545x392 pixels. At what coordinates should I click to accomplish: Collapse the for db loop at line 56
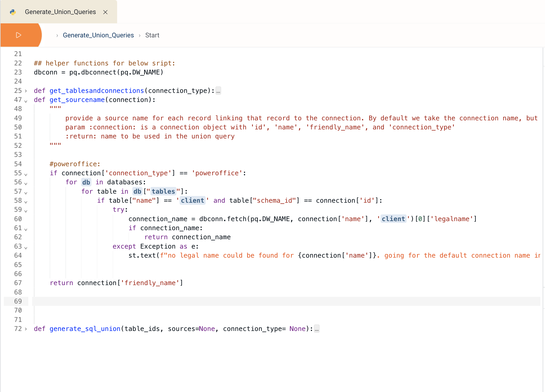(26, 183)
